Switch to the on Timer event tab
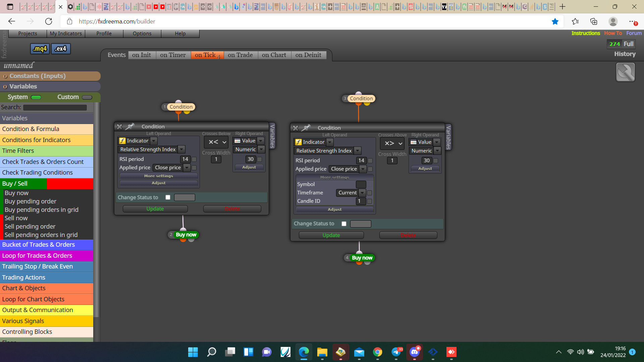The height and width of the screenshot is (362, 644). (x=173, y=55)
